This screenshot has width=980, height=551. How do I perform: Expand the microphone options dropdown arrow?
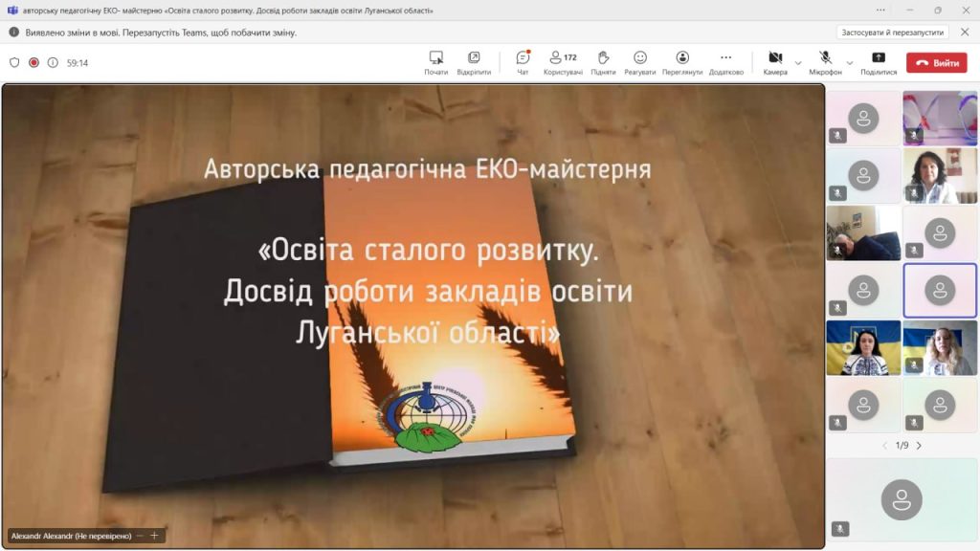coord(851,63)
